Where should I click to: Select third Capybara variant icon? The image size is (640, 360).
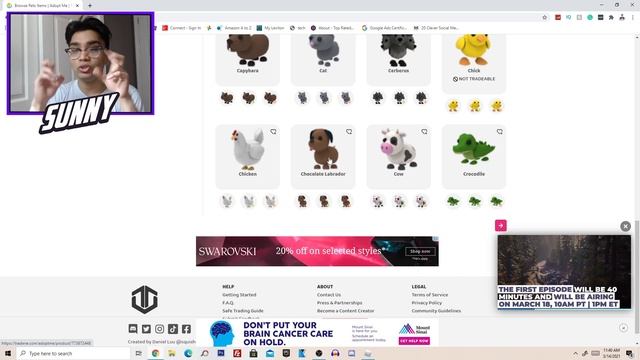(x=270, y=98)
